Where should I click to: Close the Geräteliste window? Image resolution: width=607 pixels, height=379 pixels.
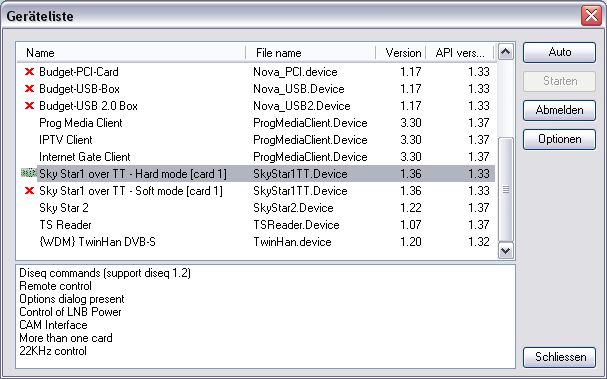pos(591,16)
